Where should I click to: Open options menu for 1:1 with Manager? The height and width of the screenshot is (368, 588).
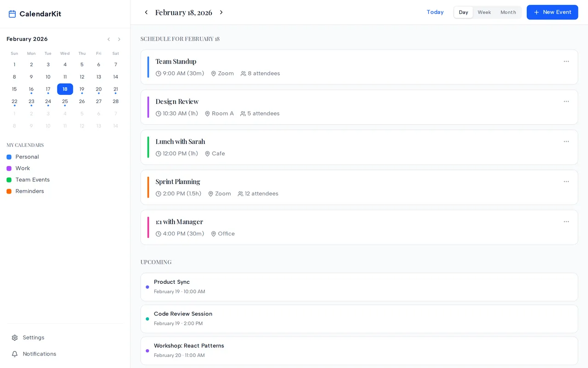coord(566,221)
